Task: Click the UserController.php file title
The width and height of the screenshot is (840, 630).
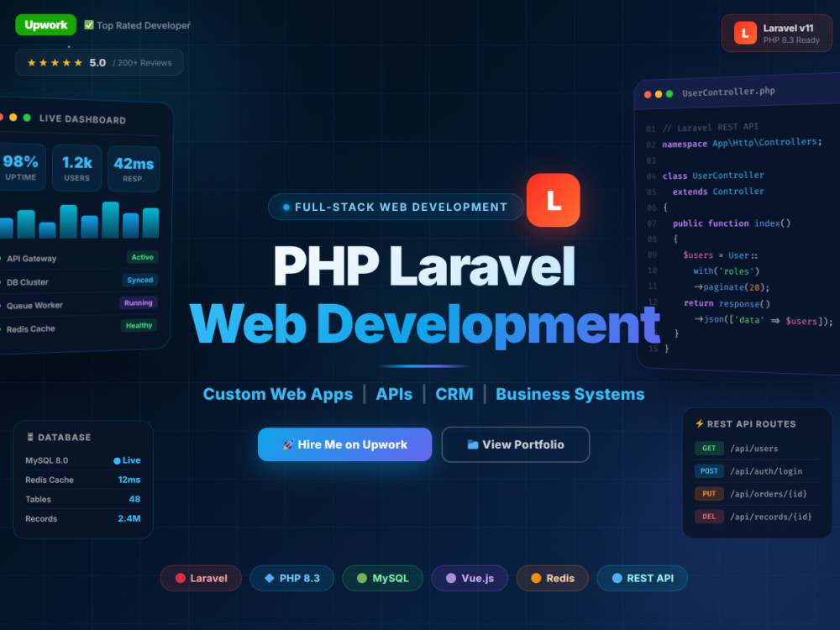Action: click(x=728, y=92)
